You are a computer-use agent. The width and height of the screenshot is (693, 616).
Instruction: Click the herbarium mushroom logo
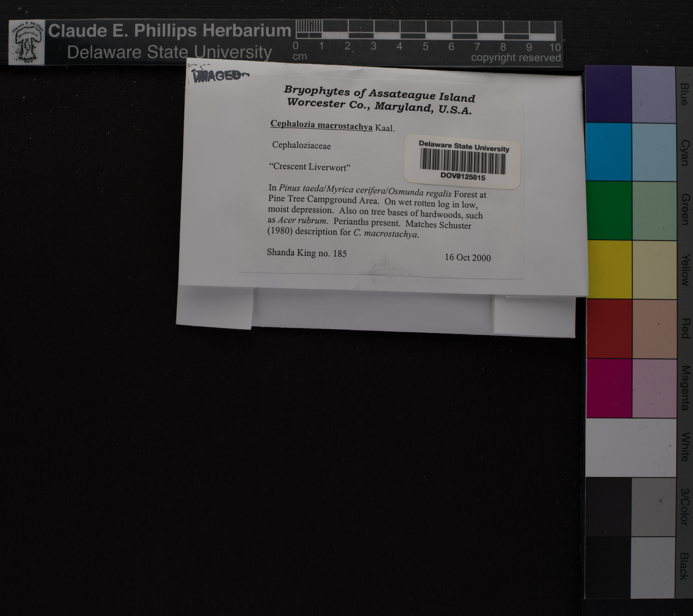[26, 42]
